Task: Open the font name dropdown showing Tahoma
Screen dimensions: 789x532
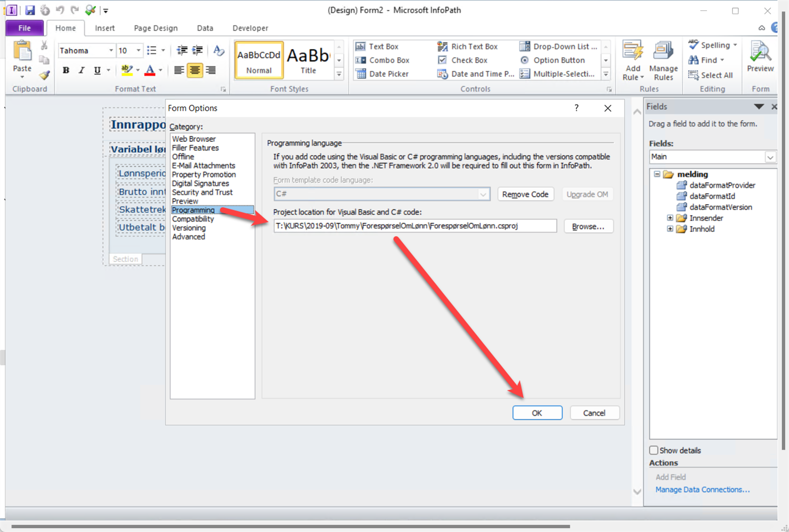Action: coord(111,50)
